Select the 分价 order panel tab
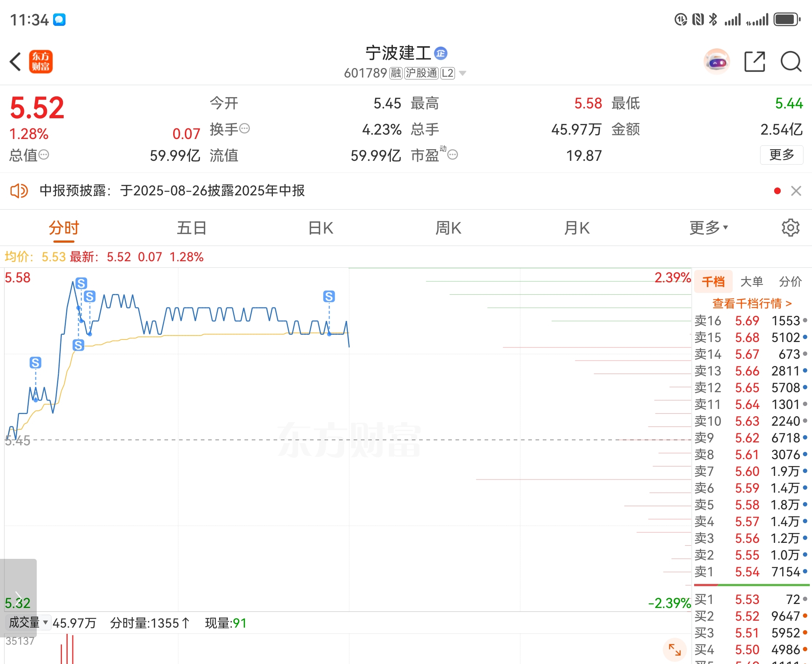 791,282
